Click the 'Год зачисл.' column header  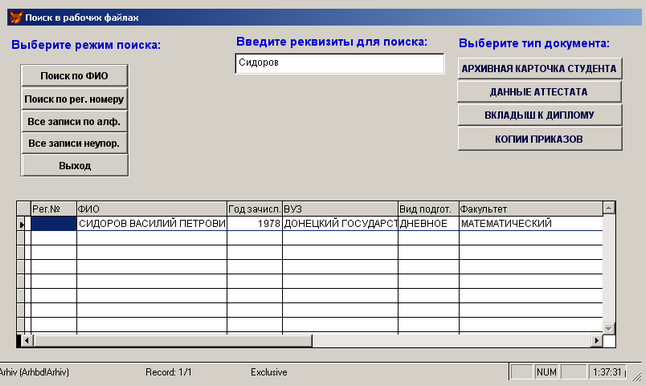(255, 209)
